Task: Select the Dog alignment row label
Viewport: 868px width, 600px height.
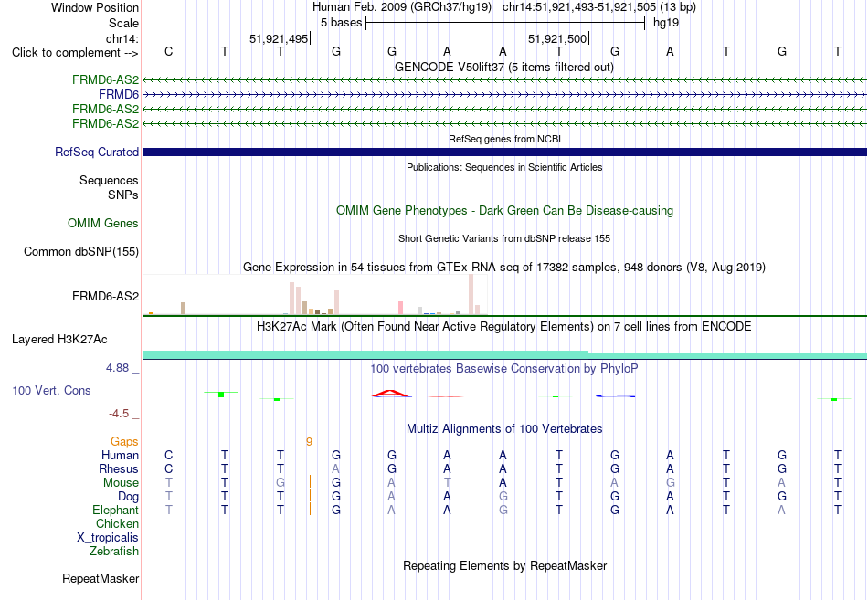Action: click(128, 497)
